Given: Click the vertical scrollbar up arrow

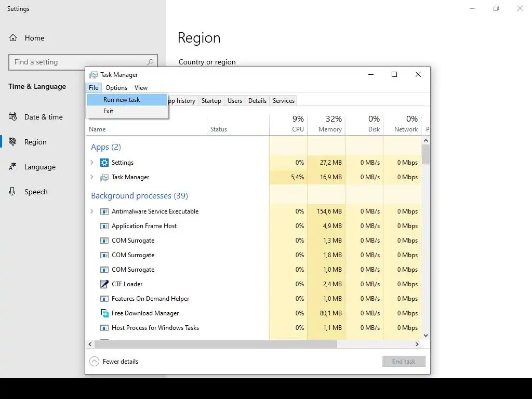Looking at the screenshot, I should [426, 140].
